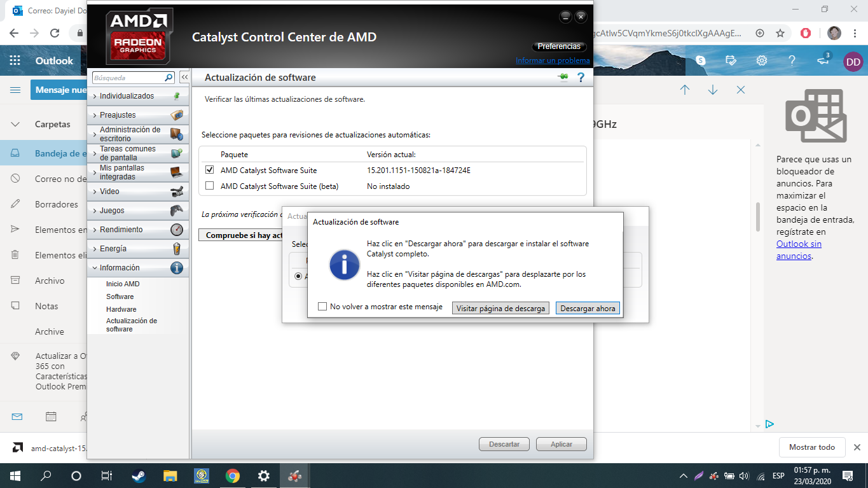Screen dimensions: 868x488
Task: Click Descargar ahora button
Action: (x=588, y=308)
